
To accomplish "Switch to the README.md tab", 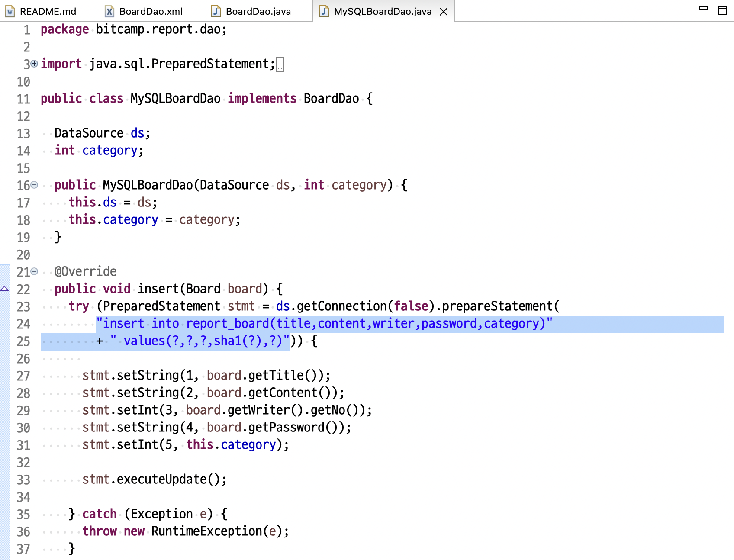I will [x=41, y=11].
